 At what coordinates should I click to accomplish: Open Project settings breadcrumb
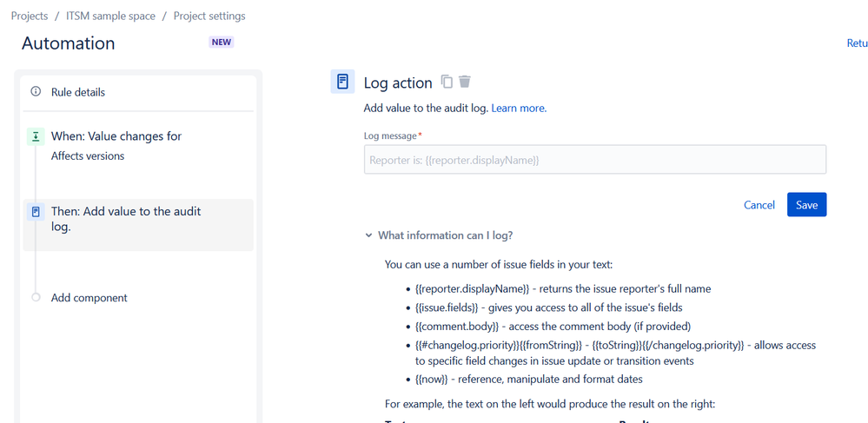point(209,16)
